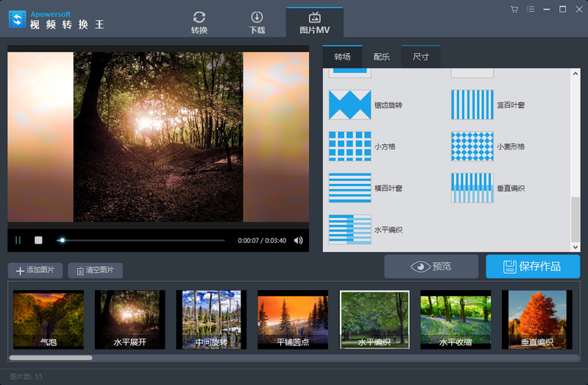Open the 尺寸 tab

click(421, 57)
